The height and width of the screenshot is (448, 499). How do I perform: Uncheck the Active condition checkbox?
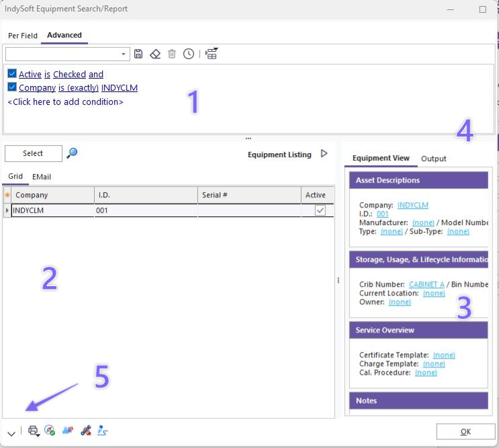(x=12, y=74)
